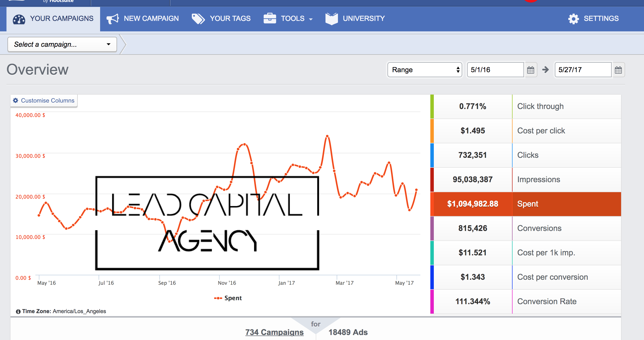Select the Conversions metric row
644x340 pixels.
[x=525, y=228]
